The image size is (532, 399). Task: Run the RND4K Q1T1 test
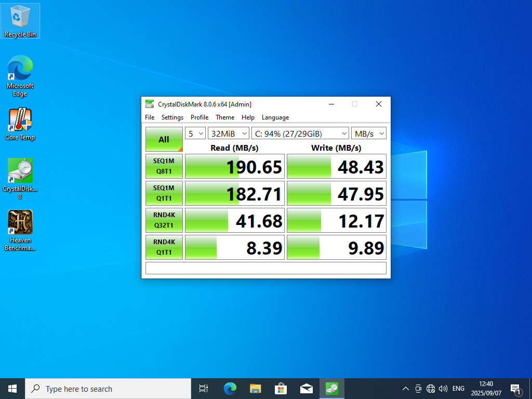pyautogui.click(x=164, y=247)
